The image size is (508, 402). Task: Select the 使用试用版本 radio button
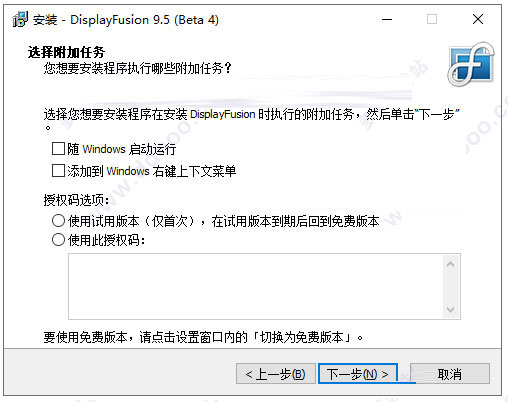[x=58, y=221]
